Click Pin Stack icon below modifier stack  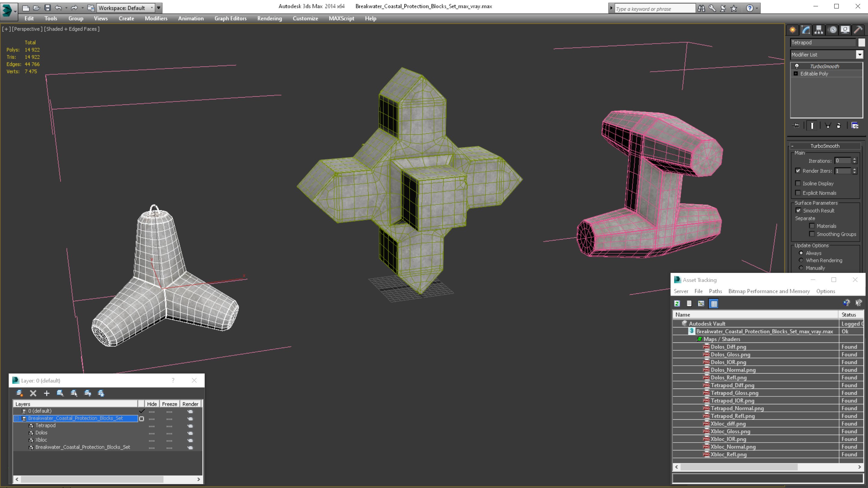796,126
